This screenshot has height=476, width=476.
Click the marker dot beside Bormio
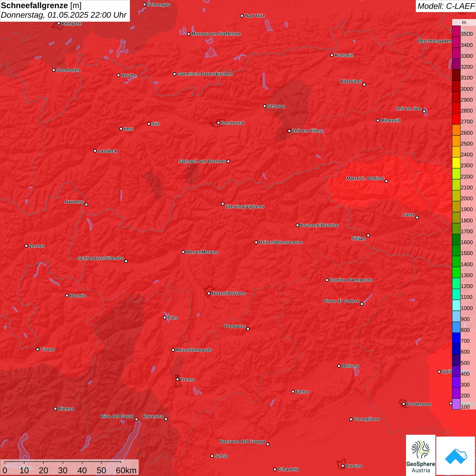(67, 295)
